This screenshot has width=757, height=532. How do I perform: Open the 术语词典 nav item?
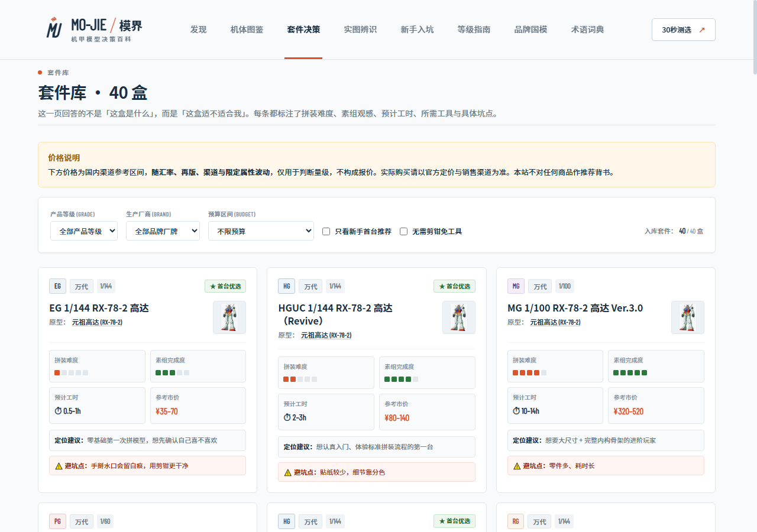point(587,30)
